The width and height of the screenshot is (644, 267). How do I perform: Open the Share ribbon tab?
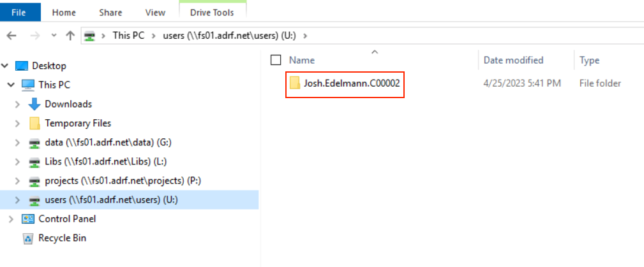111,12
